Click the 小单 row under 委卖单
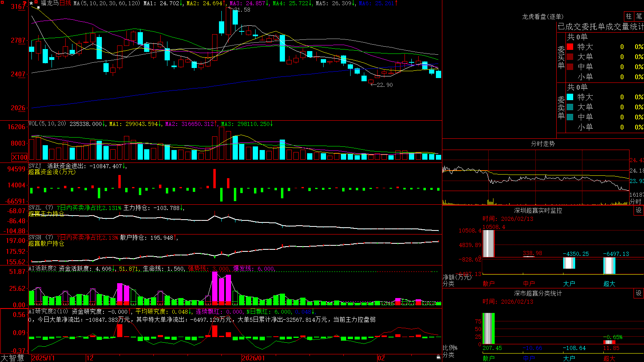644x362 pixels. click(x=605, y=127)
